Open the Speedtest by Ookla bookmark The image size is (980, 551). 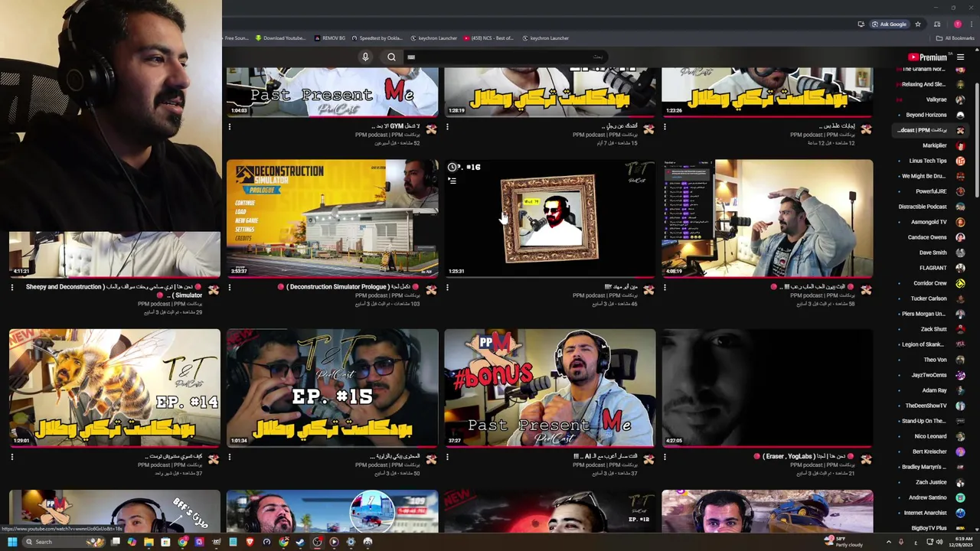click(x=377, y=38)
